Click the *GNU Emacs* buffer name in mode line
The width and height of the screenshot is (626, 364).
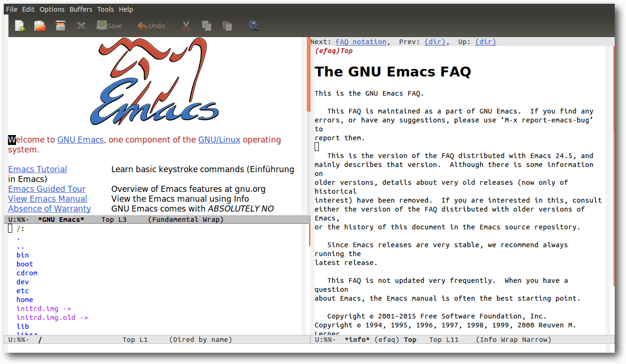pyautogui.click(x=61, y=220)
